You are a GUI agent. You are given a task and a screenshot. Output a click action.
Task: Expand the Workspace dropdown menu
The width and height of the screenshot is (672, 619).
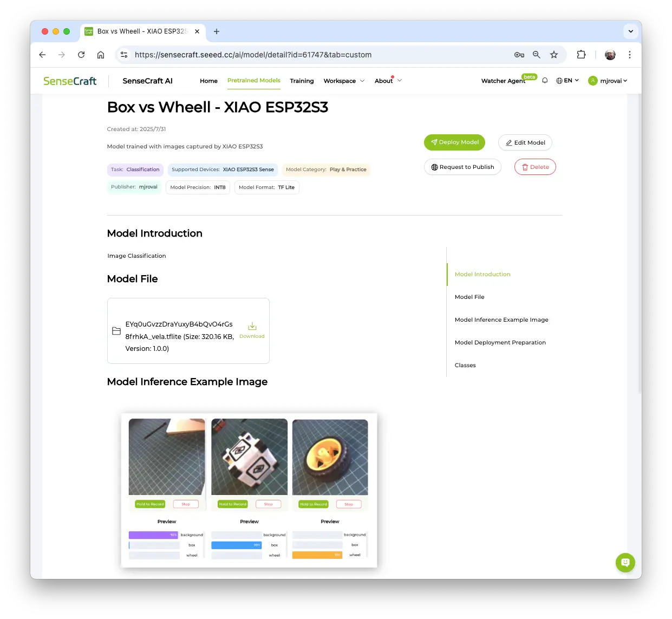(x=344, y=81)
